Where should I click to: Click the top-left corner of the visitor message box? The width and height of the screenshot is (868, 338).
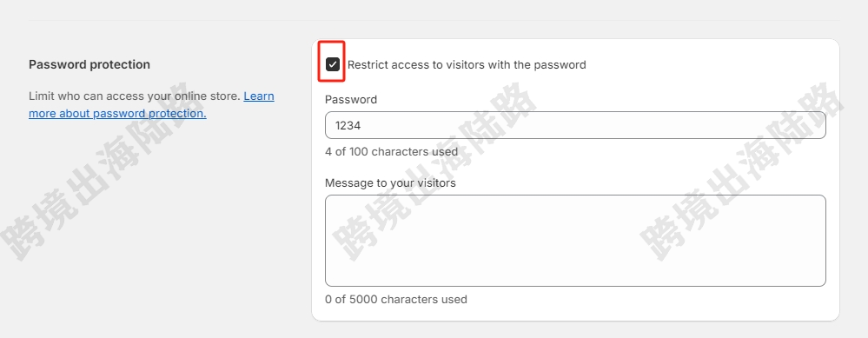pos(331,201)
